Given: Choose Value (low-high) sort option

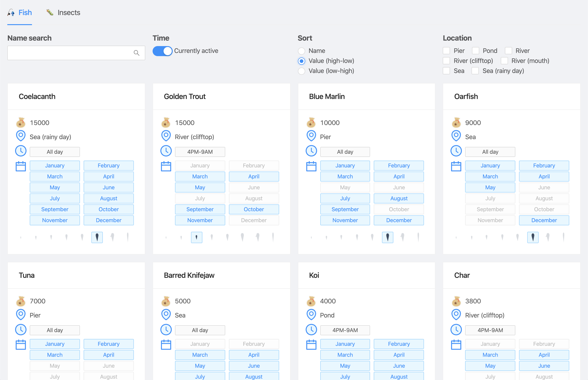Looking at the screenshot, I should tap(301, 71).
